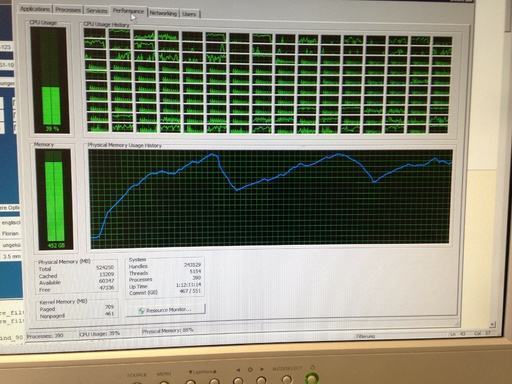Click the CPU Usage gauge showing 39 %
The height and width of the screenshot is (384, 512).
50,80
